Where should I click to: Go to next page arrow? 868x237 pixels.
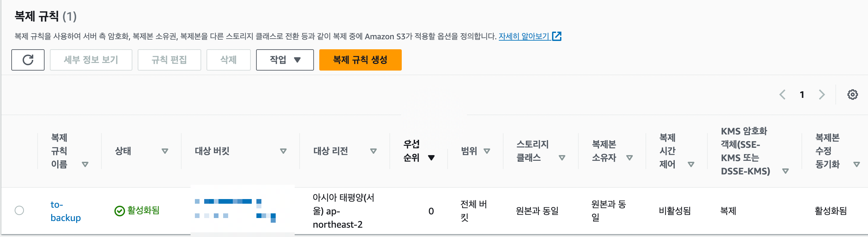point(822,95)
